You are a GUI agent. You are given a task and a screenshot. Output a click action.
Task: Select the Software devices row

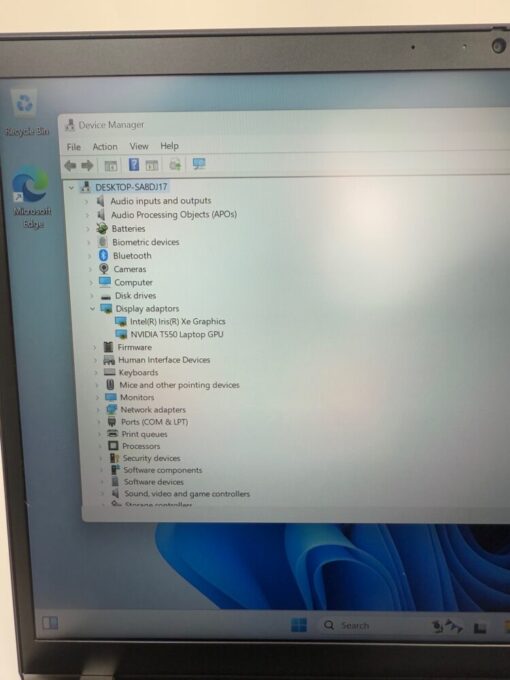[154, 482]
